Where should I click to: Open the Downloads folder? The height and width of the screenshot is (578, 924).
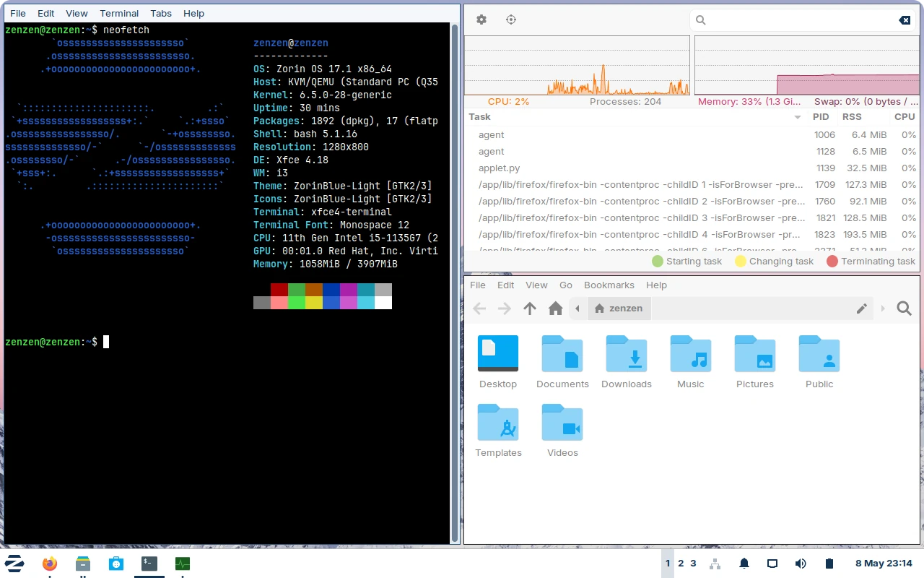(x=627, y=362)
